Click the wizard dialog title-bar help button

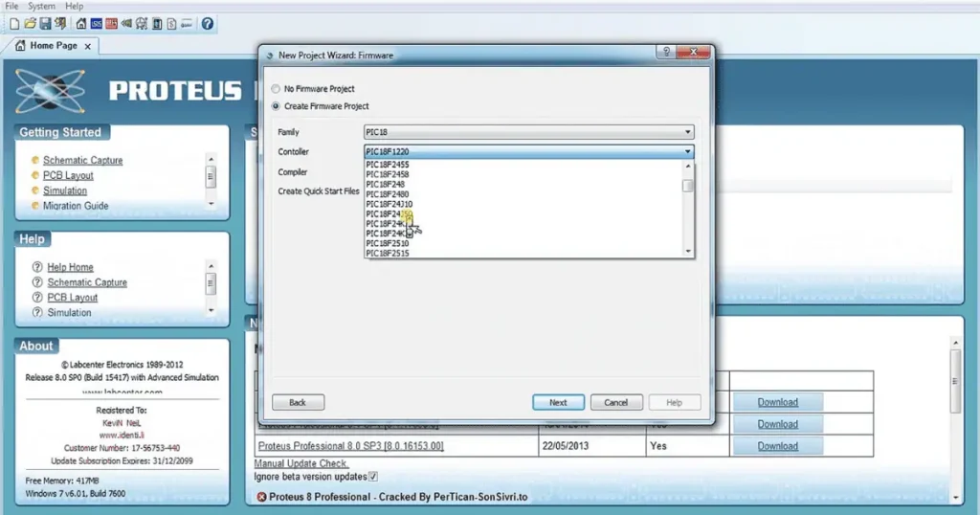pos(666,52)
